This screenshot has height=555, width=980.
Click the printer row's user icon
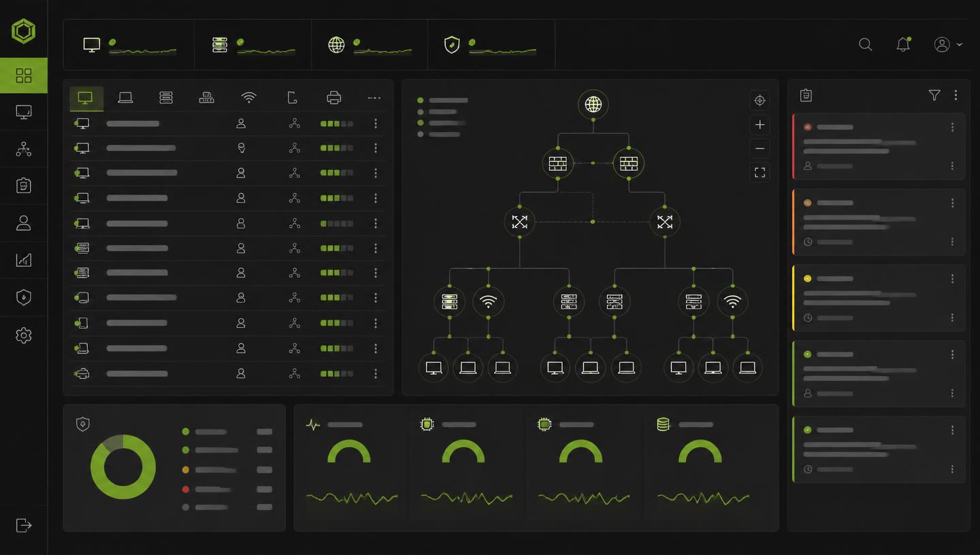coord(240,373)
